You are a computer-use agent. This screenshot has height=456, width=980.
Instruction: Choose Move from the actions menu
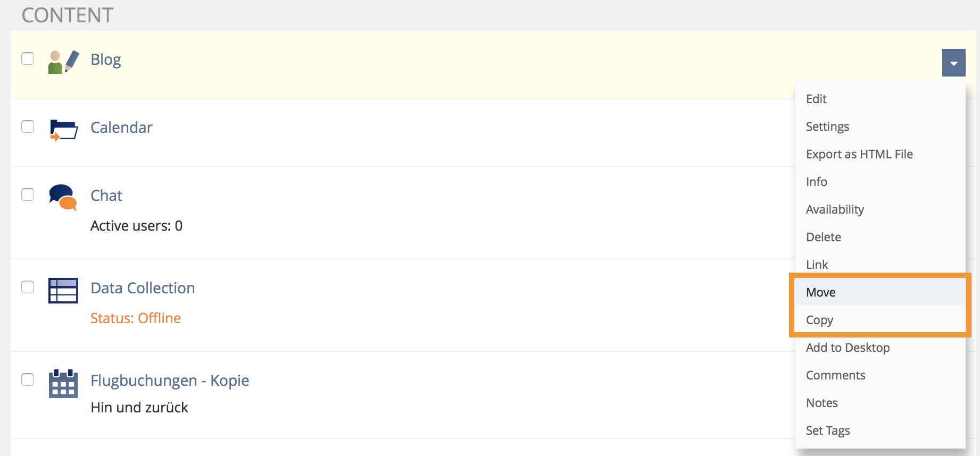click(820, 292)
